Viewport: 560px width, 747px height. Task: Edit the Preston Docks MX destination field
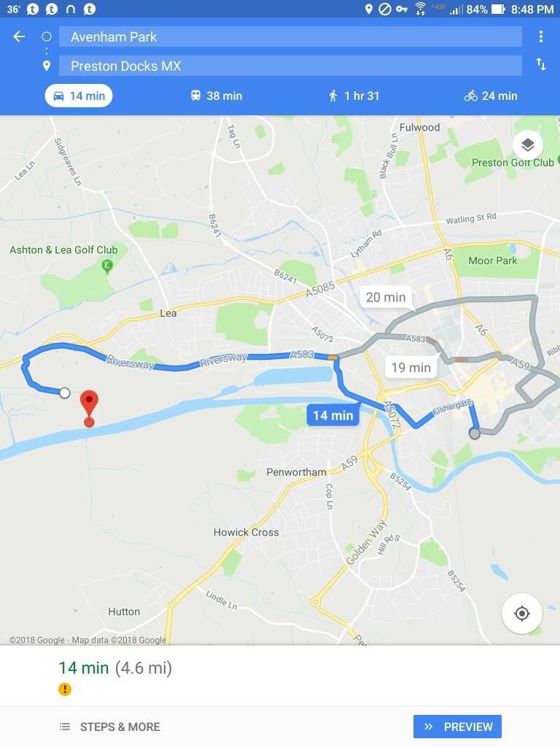(x=290, y=66)
